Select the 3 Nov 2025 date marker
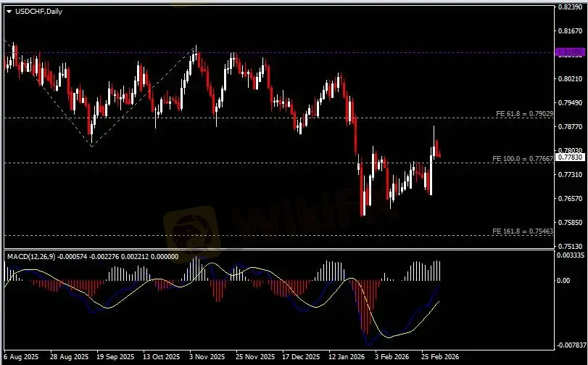 [x=204, y=357]
